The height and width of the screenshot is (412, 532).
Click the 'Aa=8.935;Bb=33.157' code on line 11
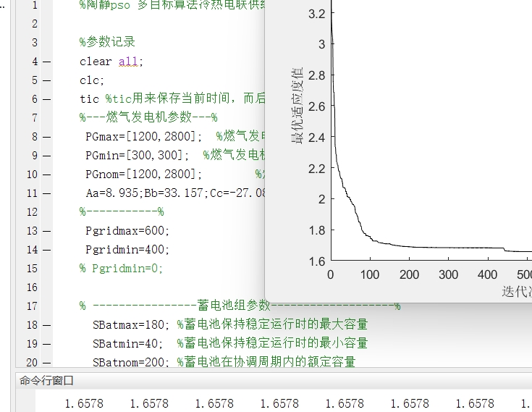coord(144,193)
